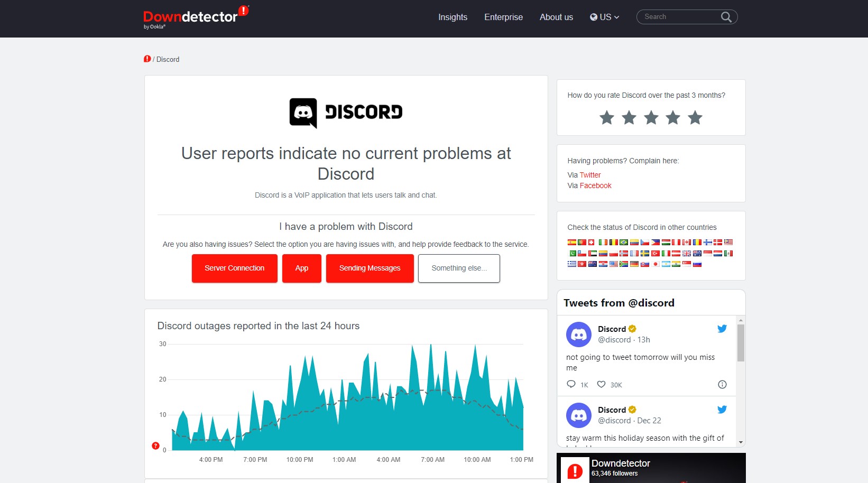868x483 pixels.
Task: Select the Argentina flag
Action: [x=666, y=264]
